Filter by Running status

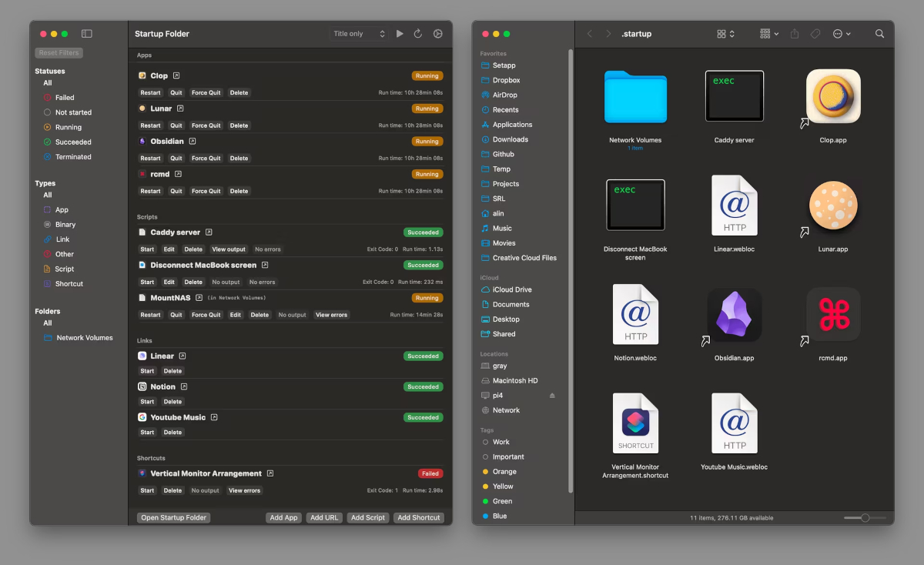click(68, 127)
